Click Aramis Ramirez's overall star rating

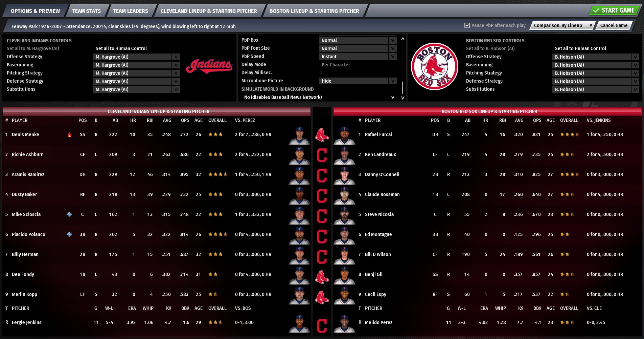click(217, 174)
